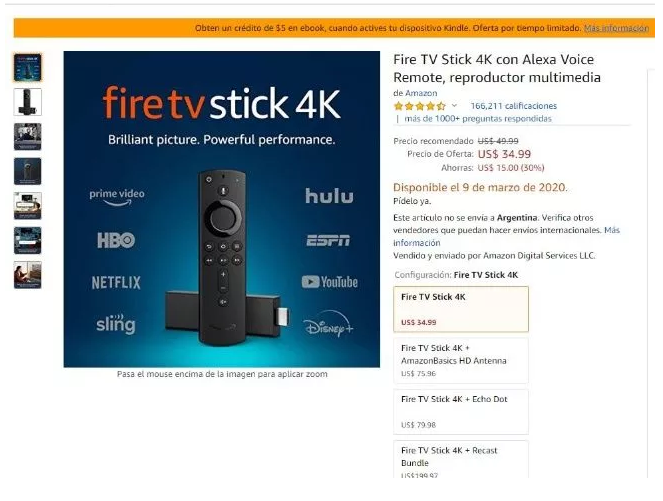Select the sixth product thumbnail image
The height and width of the screenshot is (501, 663).
point(27,240)
